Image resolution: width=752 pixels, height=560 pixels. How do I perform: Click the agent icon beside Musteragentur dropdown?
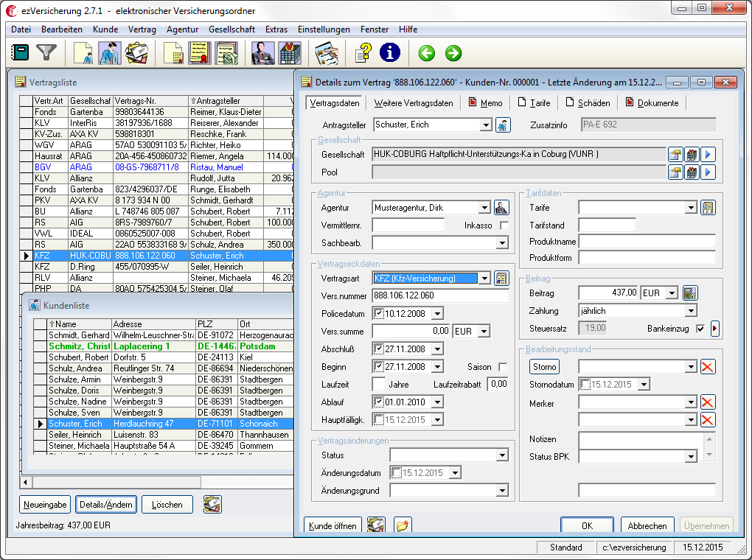point(500,207)
